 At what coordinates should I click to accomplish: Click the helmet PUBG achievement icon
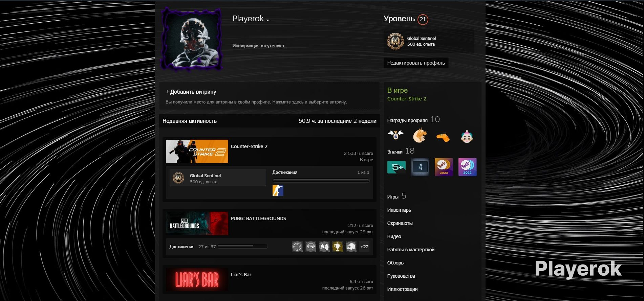[351, 247]
